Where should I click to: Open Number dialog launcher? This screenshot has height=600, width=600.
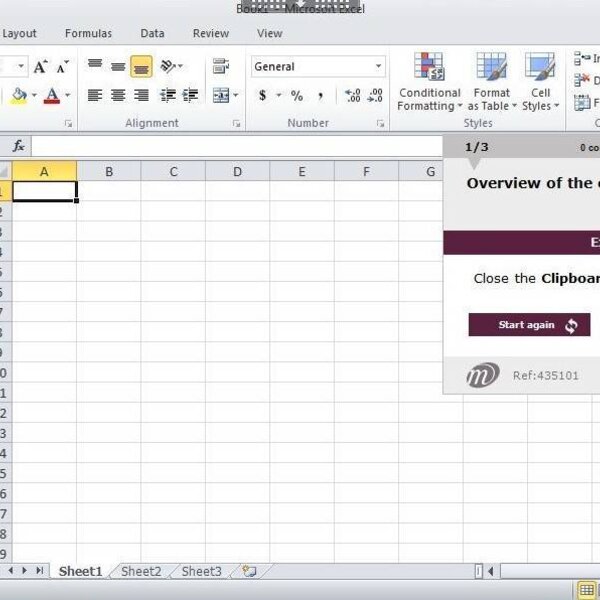[380, 123]
